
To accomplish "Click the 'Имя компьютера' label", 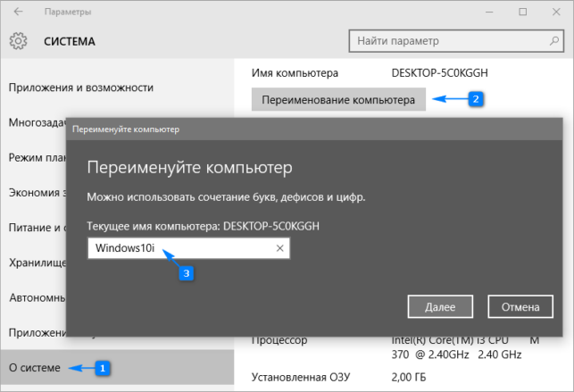I will [295, 73].
